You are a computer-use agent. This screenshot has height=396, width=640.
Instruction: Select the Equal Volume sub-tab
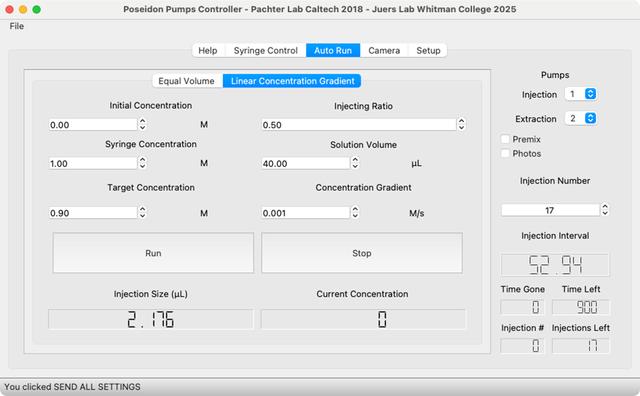[187, 81]
